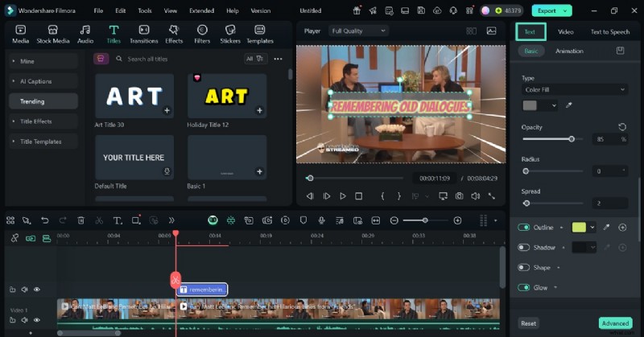Click the Stock Media icon
Screen dimensions: 644x337
(x=55, y=30)
